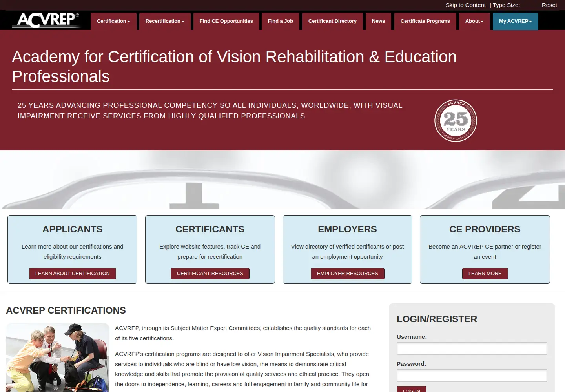Click the Skip to Content link
This screenshot has height=392, width=565.
click(x=465, y=5)
